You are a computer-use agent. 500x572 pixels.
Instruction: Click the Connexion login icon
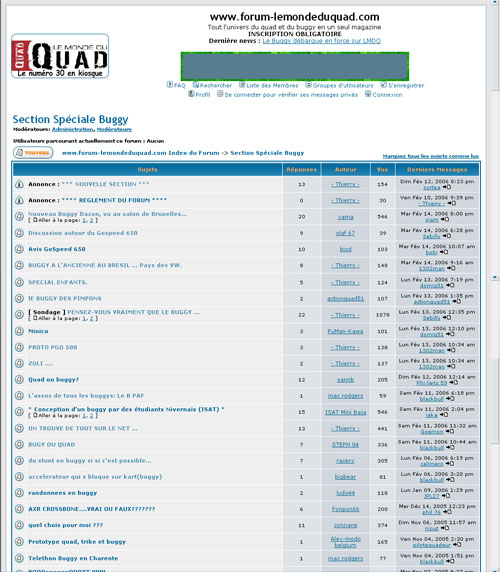coord(368,94)
